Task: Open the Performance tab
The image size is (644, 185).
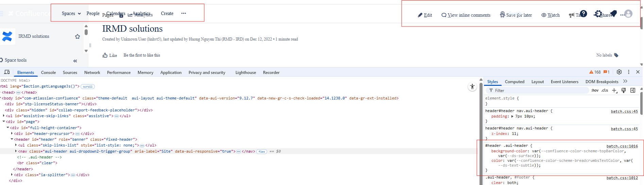Action: [119, 73]
